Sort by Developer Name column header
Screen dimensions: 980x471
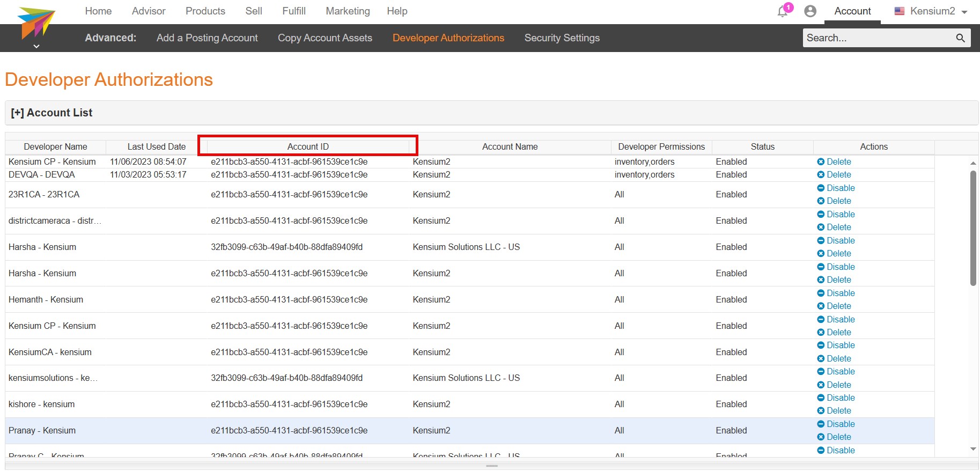(56, 147)
